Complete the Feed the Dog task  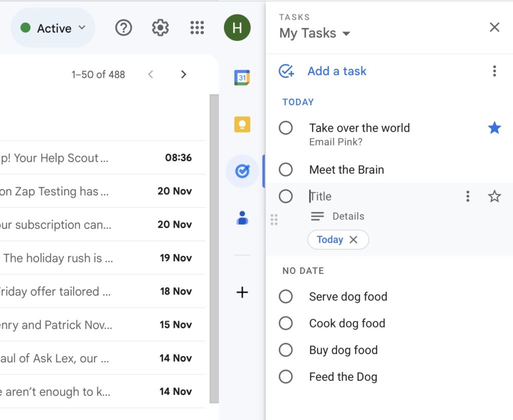[286, 376]
